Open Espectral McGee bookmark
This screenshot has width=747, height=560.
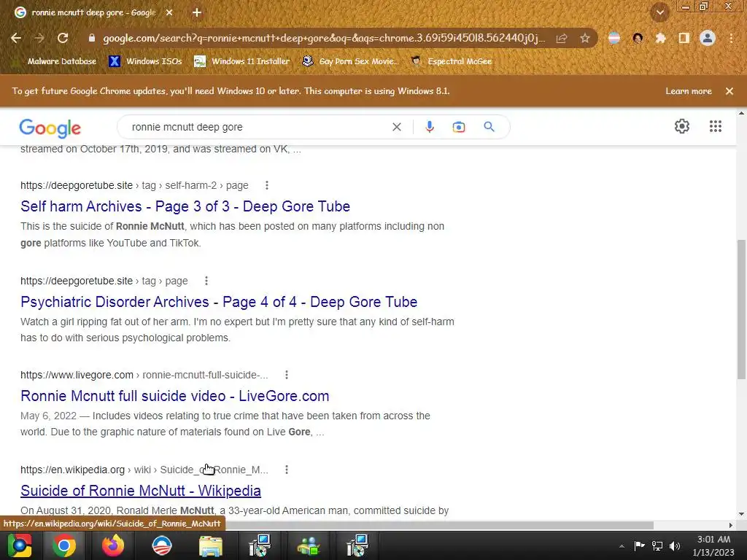[452, 61]
